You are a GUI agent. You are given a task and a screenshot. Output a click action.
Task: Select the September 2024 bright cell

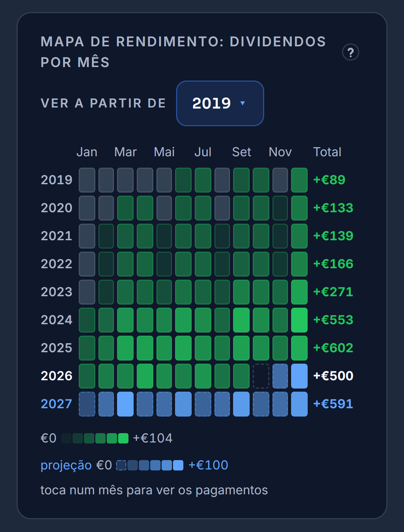pos(241,320)
